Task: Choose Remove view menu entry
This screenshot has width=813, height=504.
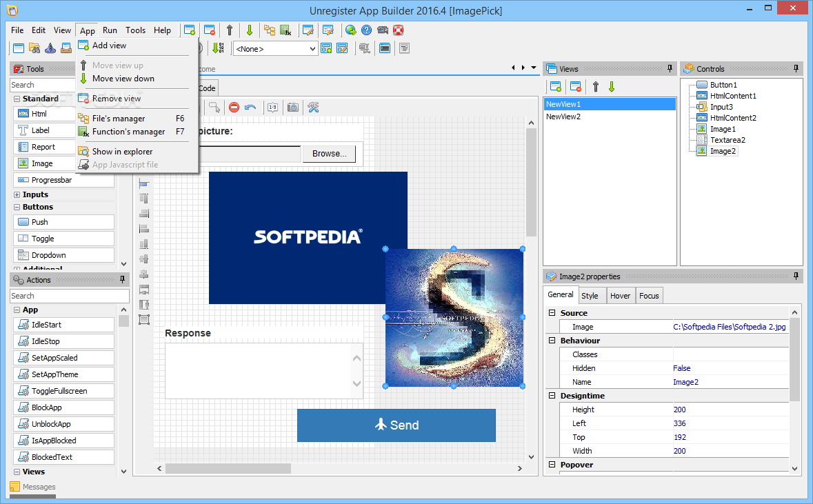Action: click(x=137, y=99)
